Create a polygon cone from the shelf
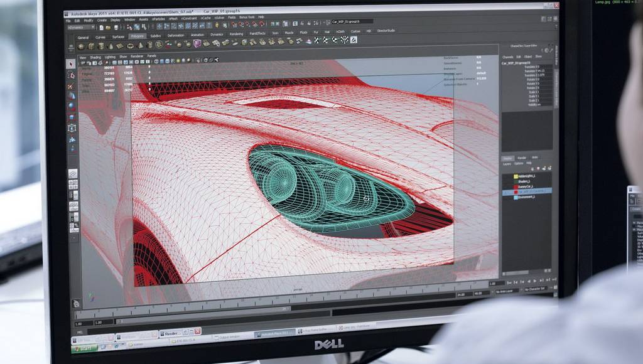Screen dimensions: 643x364 [111, 46]
